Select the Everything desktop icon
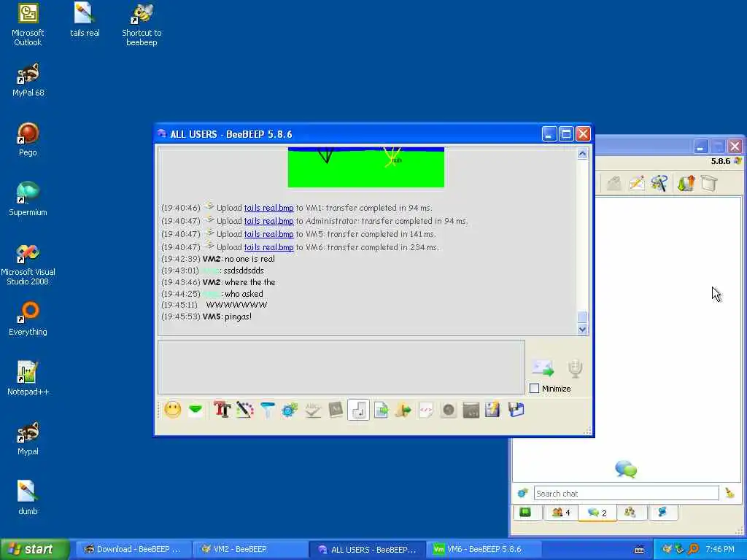 click(28, 319)
